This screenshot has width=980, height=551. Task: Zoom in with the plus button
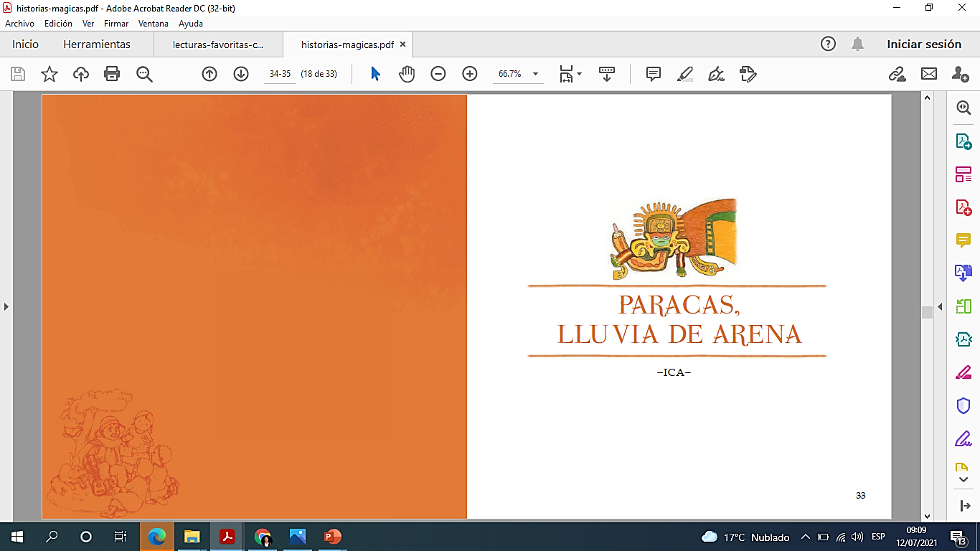470,74
